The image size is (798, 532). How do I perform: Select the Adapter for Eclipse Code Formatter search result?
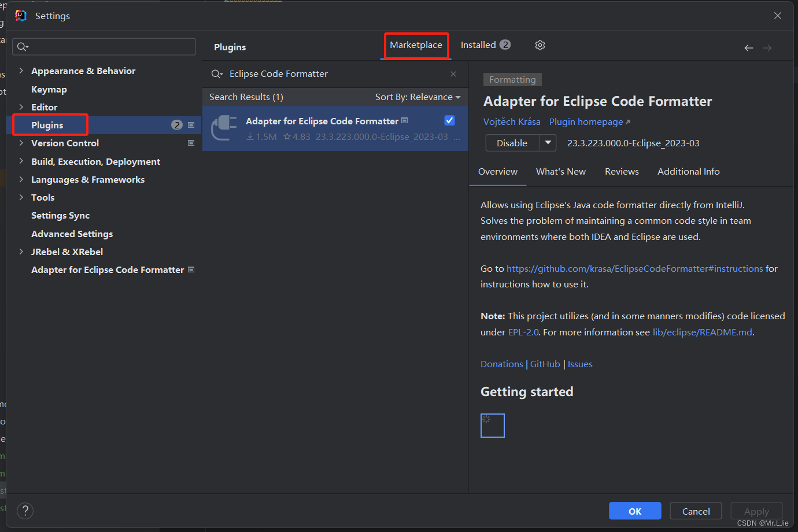pos(335,128)
